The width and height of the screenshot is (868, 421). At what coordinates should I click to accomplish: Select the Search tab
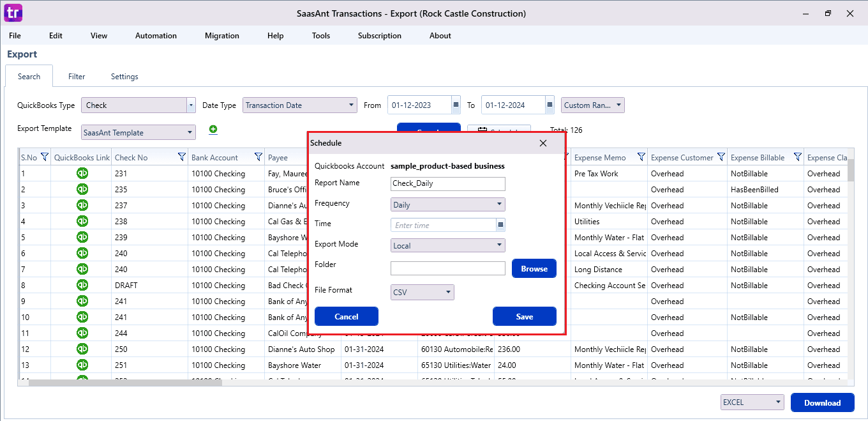tap(29, 76)
